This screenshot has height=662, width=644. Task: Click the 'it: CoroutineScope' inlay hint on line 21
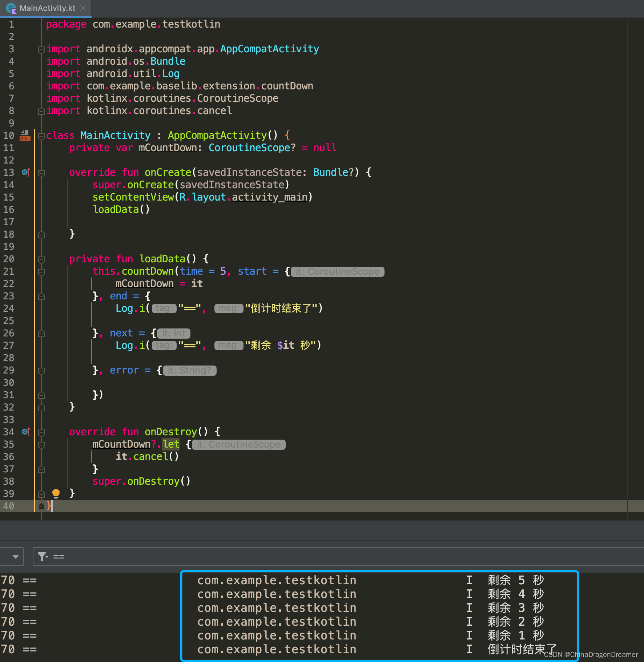tap(338, 272)
